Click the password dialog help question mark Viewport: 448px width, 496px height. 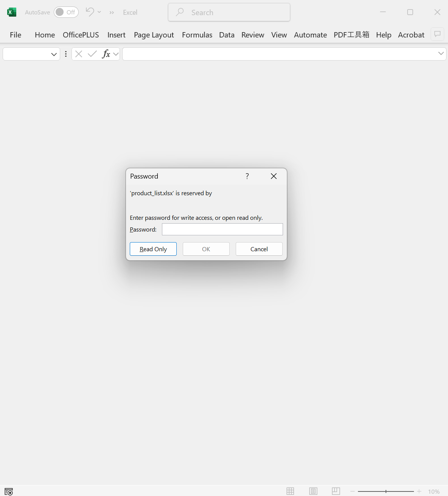(247, 176)
